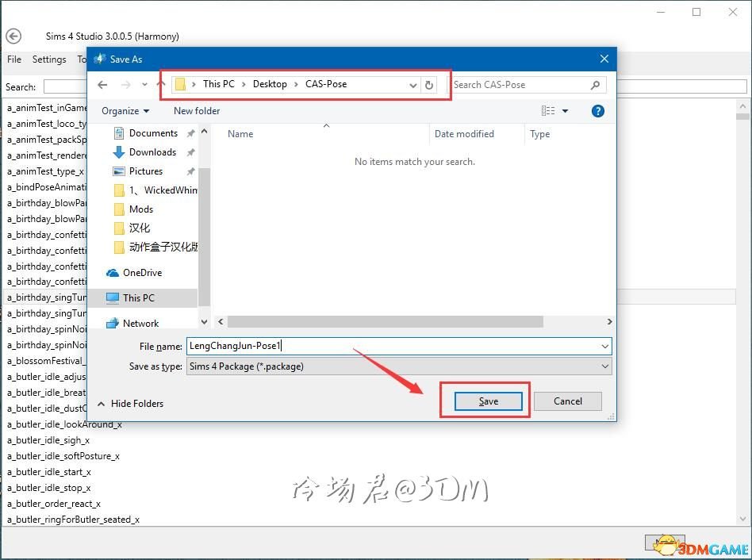Select a_butler_idle_lookAround_x animation

click(64, 424)
